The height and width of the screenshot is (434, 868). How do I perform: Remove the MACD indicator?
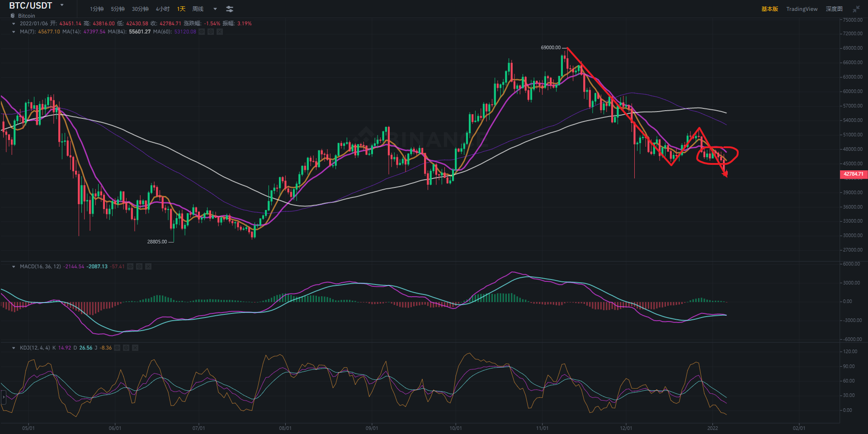[148, 266]
